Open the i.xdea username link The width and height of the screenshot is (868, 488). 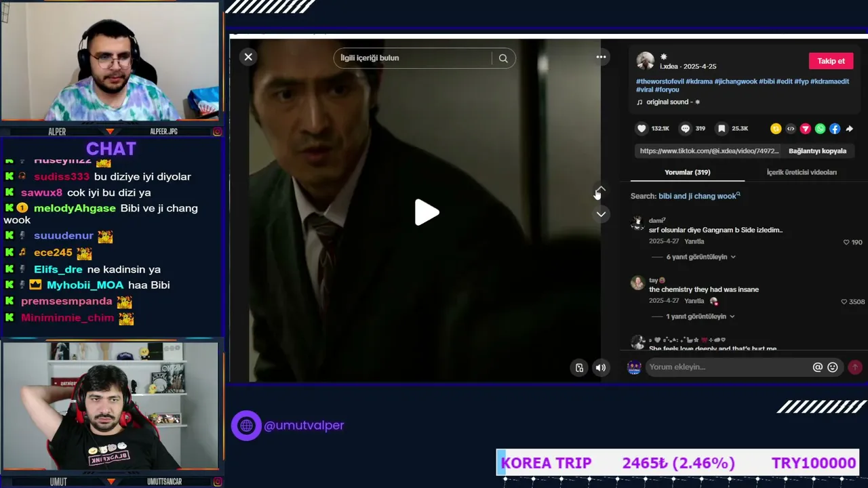click(669, 66)
